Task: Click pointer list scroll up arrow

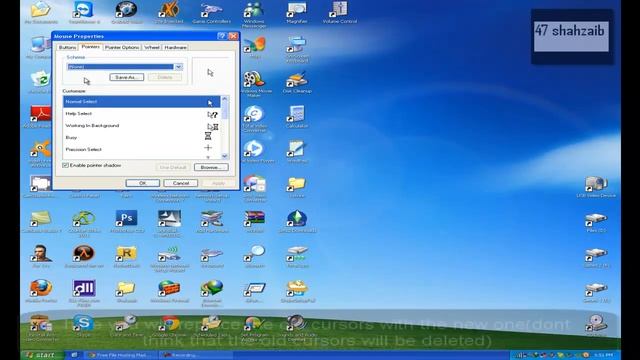Action: coord(224,99)
